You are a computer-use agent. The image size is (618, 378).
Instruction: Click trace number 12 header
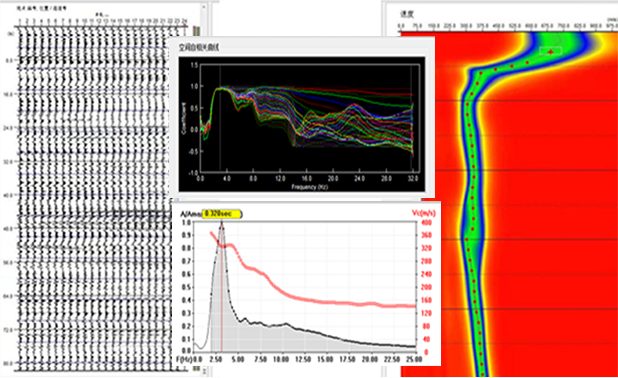click(99, 21)
